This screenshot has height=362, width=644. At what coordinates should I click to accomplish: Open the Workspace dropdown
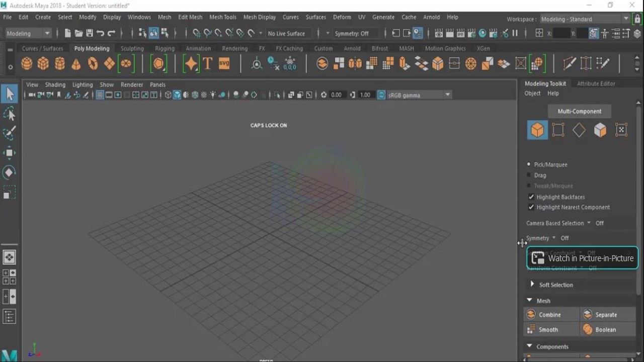(584, 19)
